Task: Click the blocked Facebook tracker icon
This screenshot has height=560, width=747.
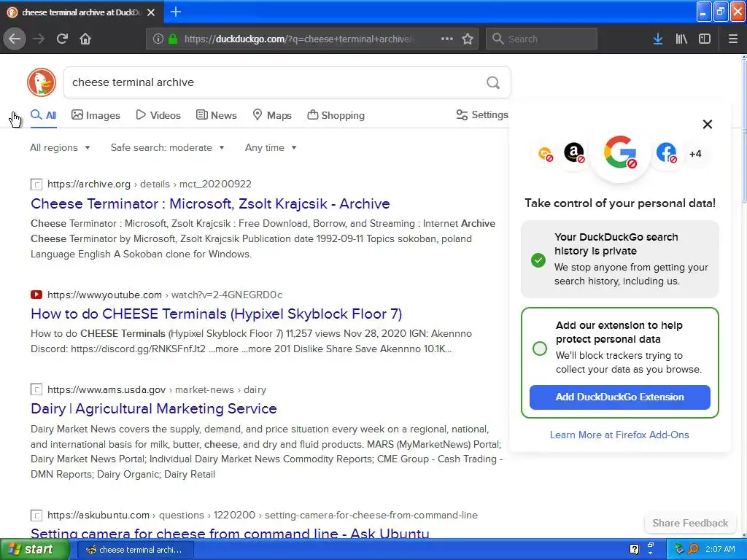Action: point(667,153)
